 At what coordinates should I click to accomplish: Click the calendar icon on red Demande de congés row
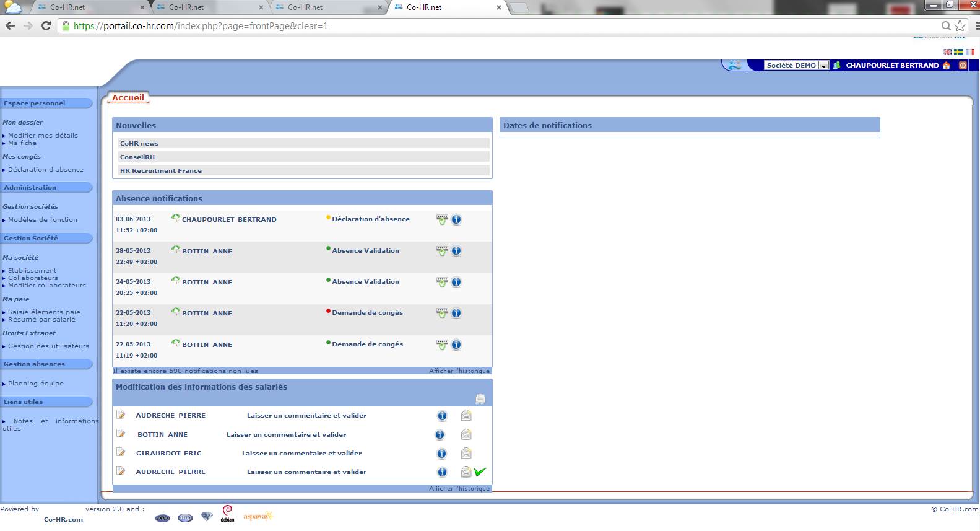pyautogui.click(x=442, y=313)
